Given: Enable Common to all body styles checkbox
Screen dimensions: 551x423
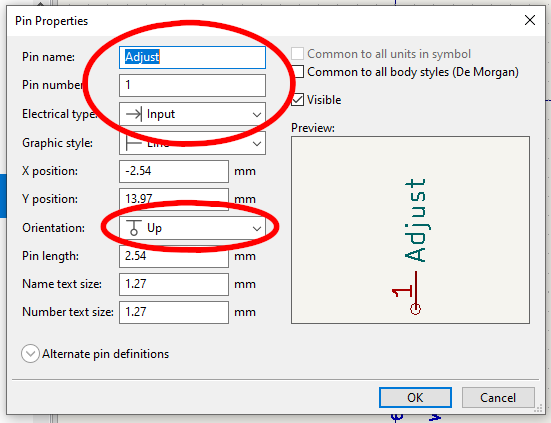Looking at the screenshot, I should coord(298,72).
